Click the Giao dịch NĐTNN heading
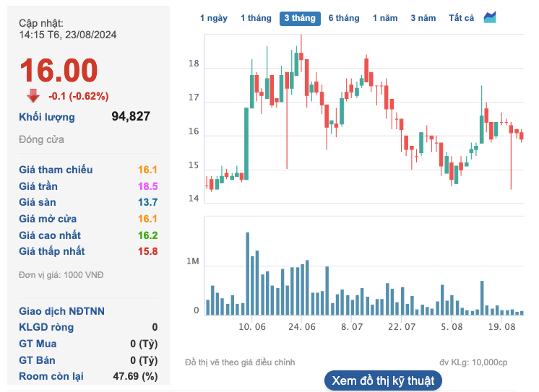The width and height of the screenshot is (539, 392). [62, 311]
